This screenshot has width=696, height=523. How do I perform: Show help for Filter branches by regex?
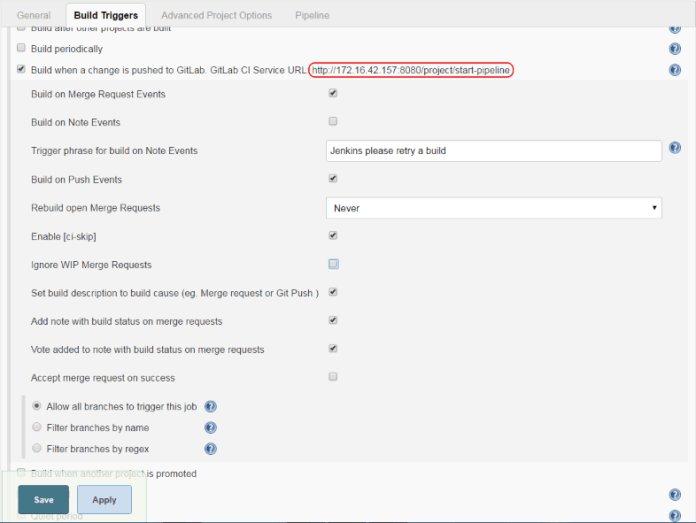pyautogui.click(x=211, y=449)
